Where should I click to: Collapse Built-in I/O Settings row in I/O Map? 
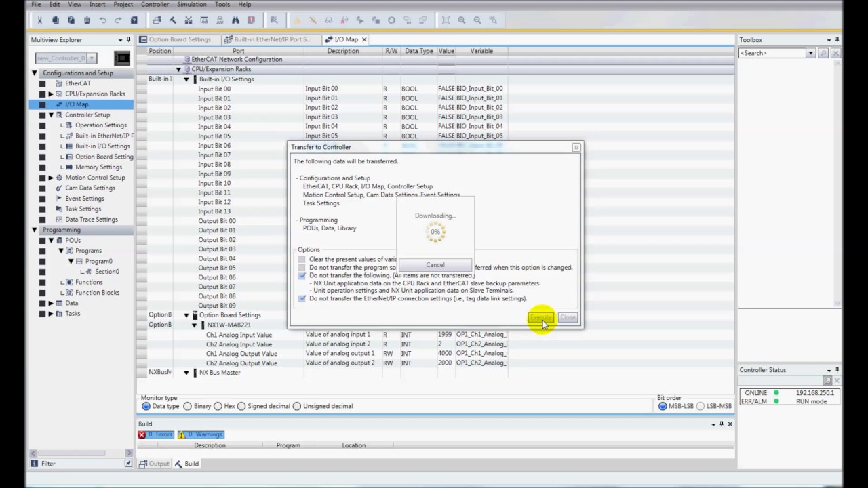pyautogui.click(x=186, y=79)
